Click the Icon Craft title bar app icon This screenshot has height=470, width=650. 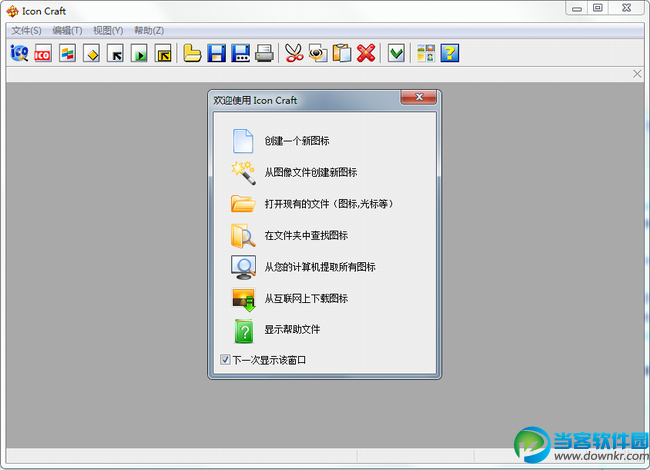point(12,11)
